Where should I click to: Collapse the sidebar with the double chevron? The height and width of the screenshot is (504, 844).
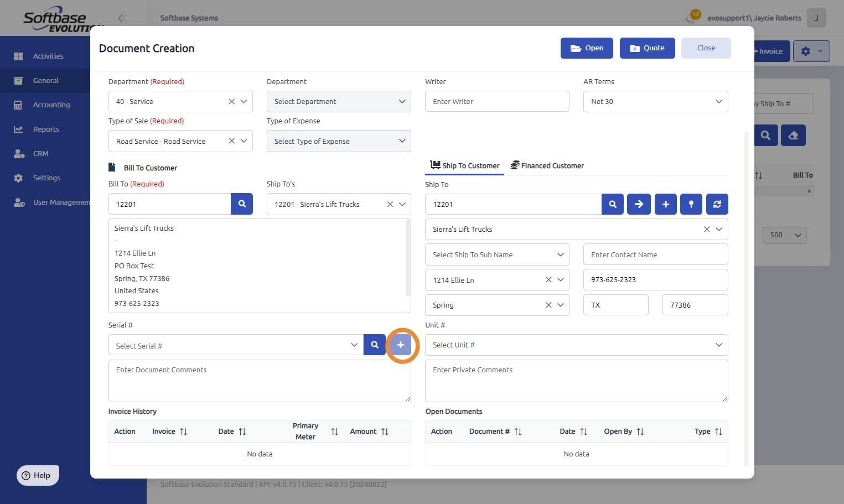tap(122, 18)
